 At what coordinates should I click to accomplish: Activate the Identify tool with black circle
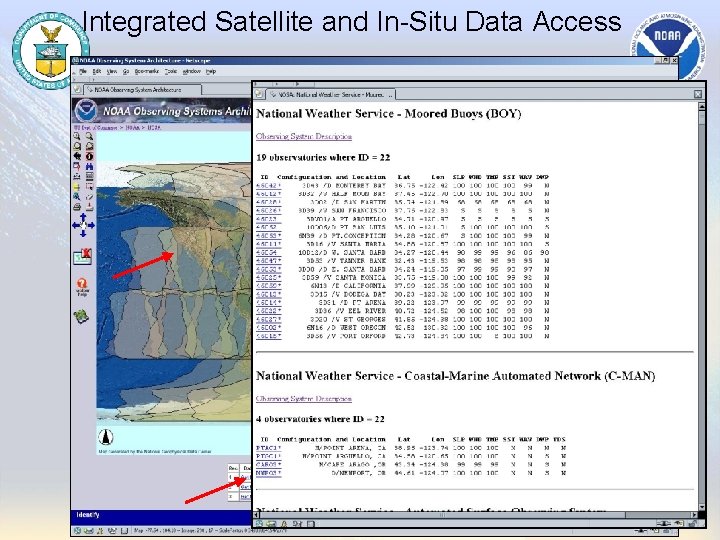tap(89, 156)
